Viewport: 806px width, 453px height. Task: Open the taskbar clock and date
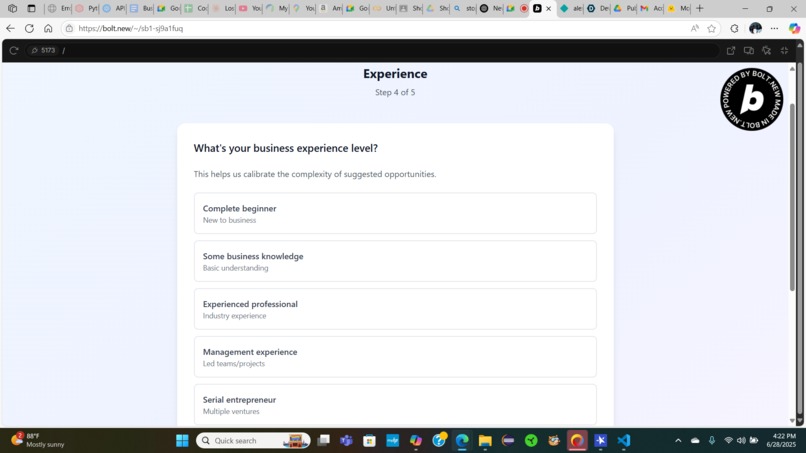pyautogui.click(x=780, y=440)
